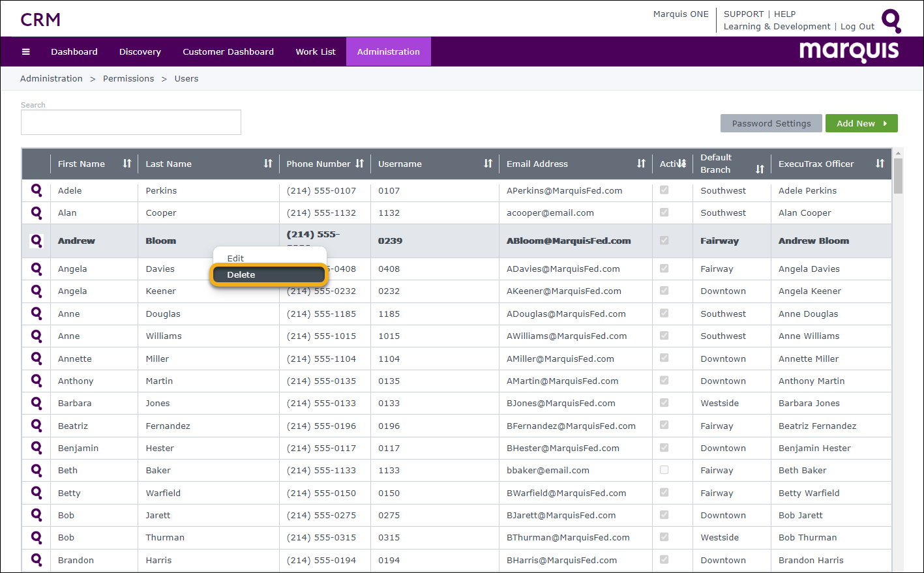Sort by First Name column arrows
This screenshot has width=924, height=573.
pyautogui.click(x=127, y=164)
